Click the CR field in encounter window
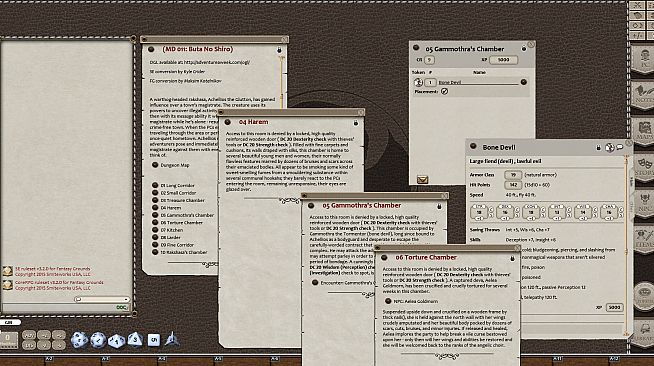The image size is (654, 366). 429,60
